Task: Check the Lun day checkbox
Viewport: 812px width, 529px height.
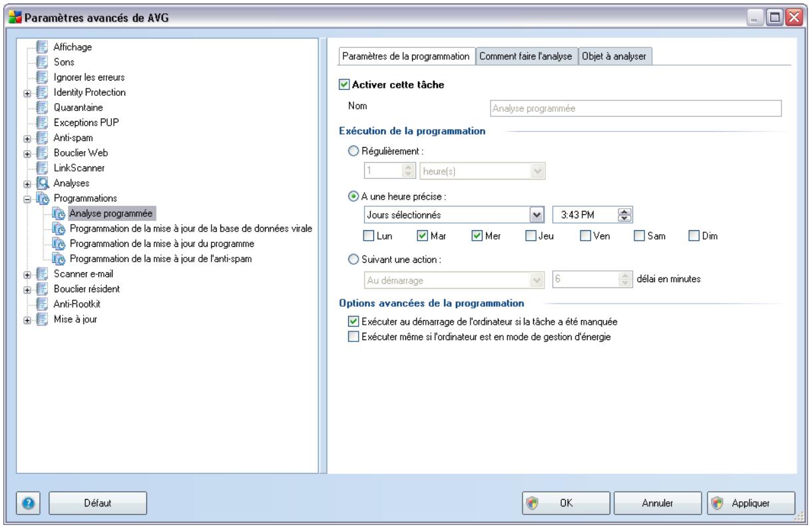Action: (368, 236)
